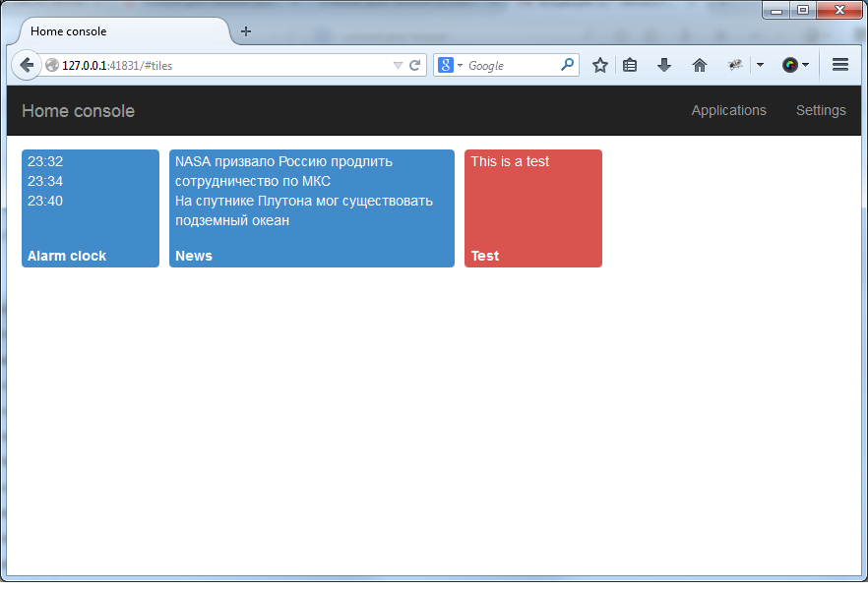The height and width of the screenshot is (590, 868).
Task: Open the Alarm clock tile
Action: pyautogui.click(x=91, y=208)
